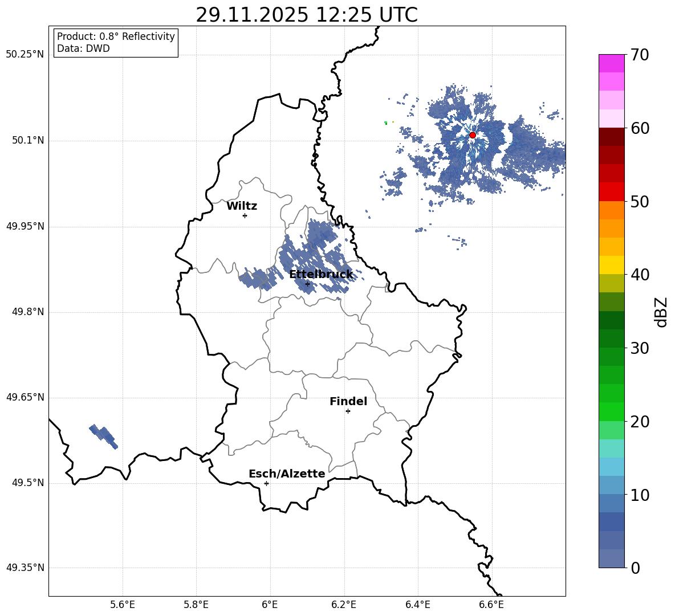
Task: Click the Data: DWD text
Action: coord(83,48)
